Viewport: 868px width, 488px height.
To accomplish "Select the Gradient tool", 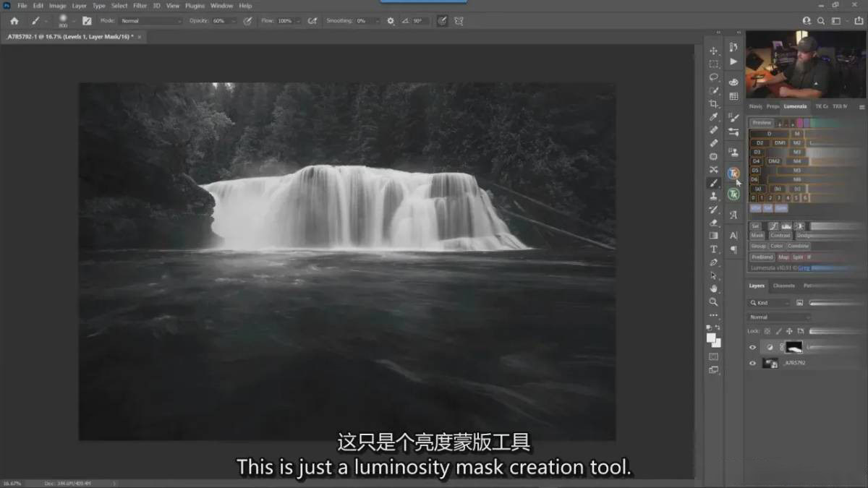I will [x=713, y=236].
